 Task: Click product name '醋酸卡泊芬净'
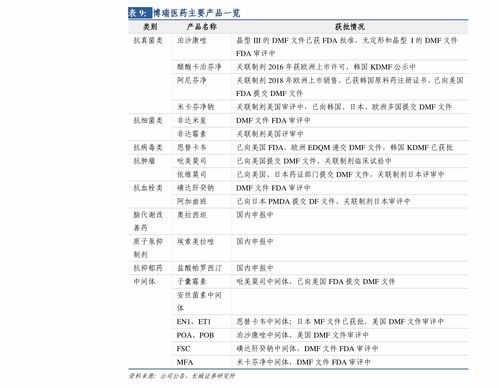[199, 67]
